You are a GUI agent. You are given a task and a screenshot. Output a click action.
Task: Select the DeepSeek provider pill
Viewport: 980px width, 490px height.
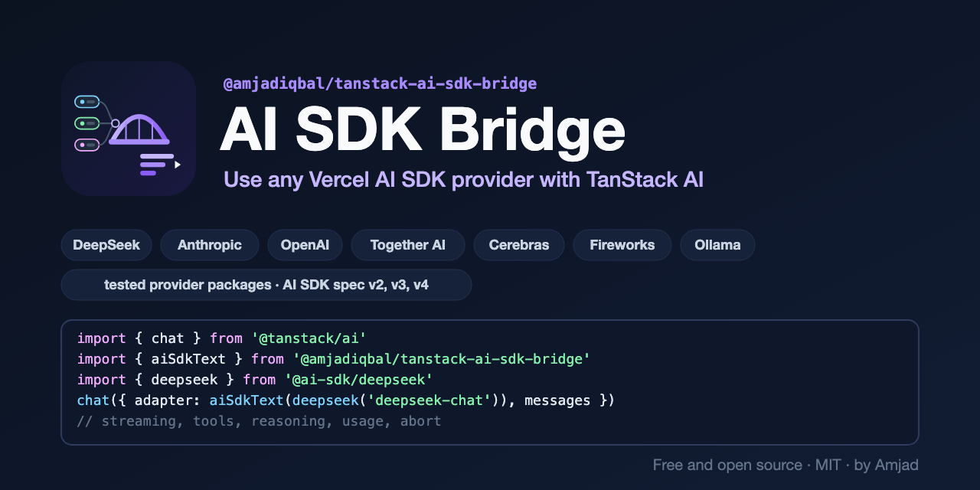tap(106, 245)
